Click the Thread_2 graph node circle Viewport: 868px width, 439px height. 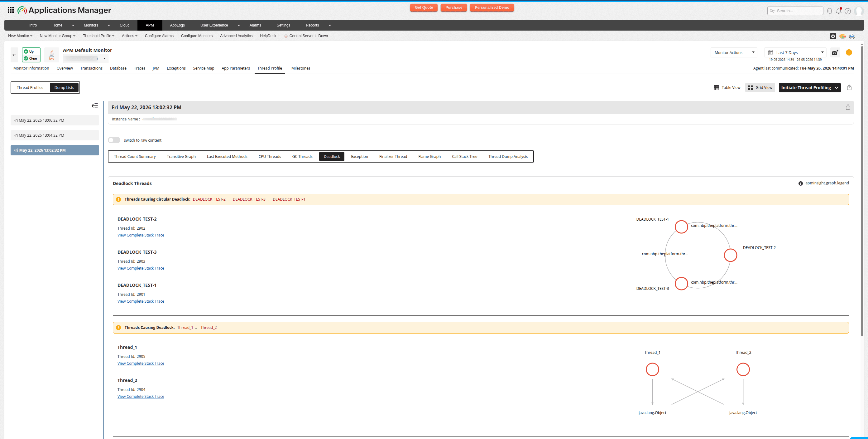pos(743,369)
